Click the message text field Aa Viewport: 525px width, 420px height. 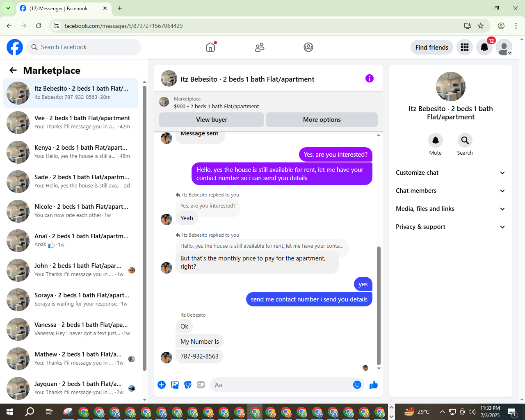(x=281, y=385)
